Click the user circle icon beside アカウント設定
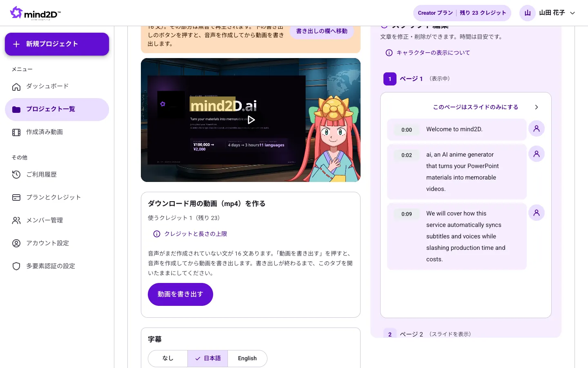 pos(16,244)
